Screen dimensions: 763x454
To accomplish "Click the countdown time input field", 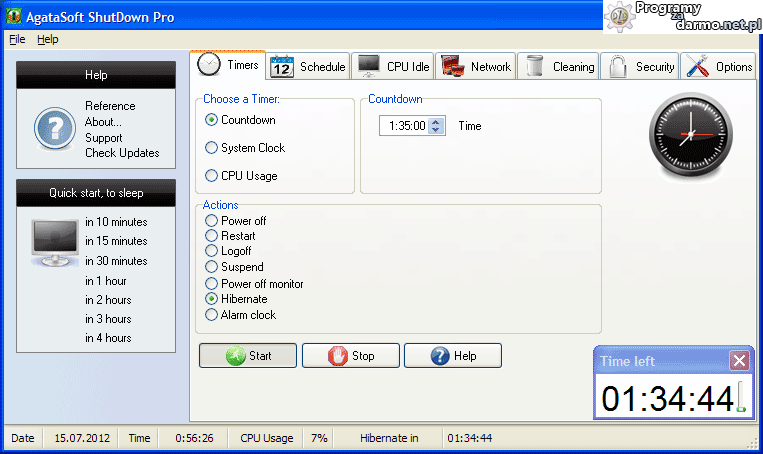I will [x=404, y=126].
